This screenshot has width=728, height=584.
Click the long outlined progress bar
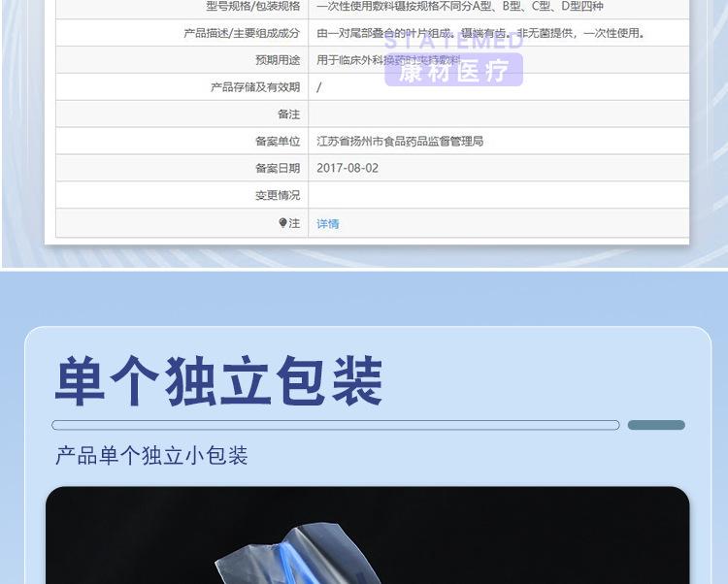335,425
